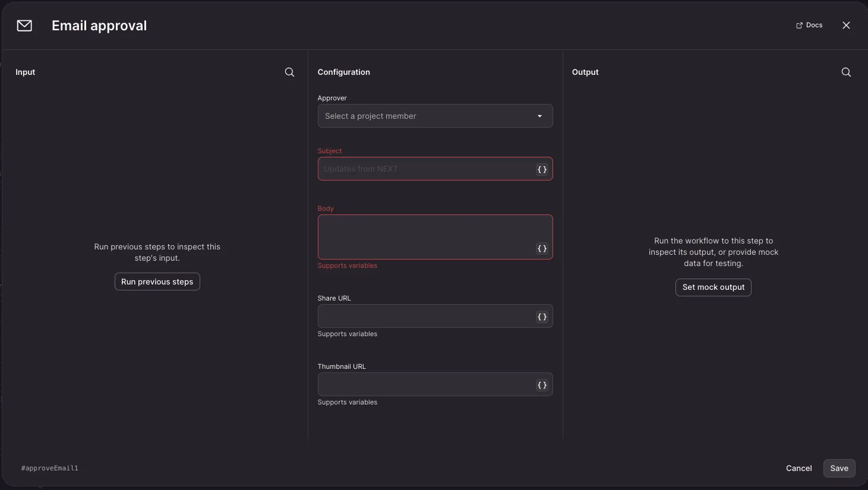The width and height of the screenshot is (868, 490).
Task: Cancel the email approval configuration
Action: (x=798, y=468)
